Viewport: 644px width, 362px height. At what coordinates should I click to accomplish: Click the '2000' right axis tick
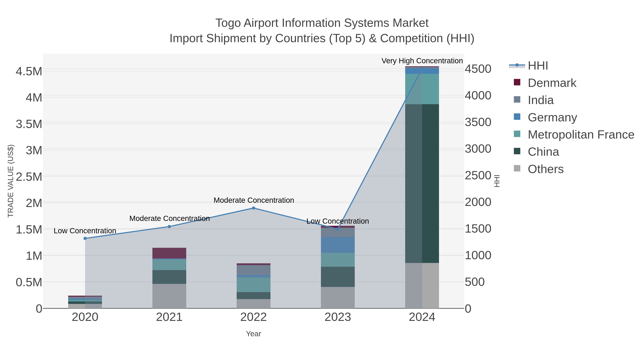click(x=478, y=202)
